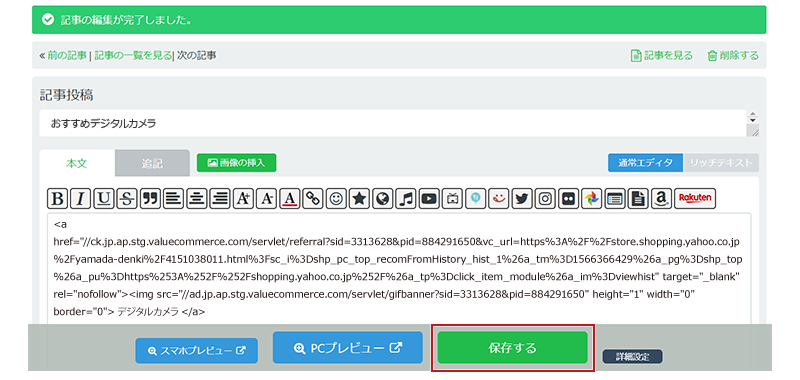Embed a tweet with the Twitter bird icon
The image size is (800, 380).
(x=521, y=199)
